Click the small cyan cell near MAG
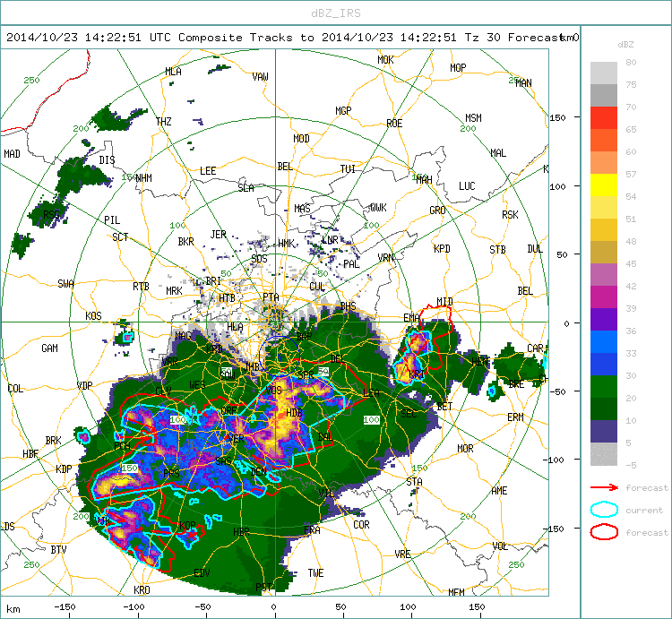 click(x=128, y=337)
